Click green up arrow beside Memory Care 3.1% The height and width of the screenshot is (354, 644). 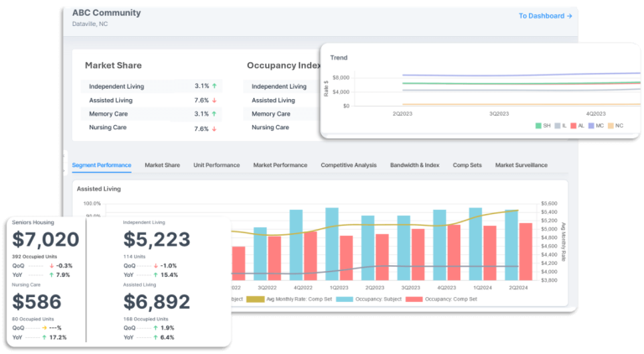pos(215,114)
